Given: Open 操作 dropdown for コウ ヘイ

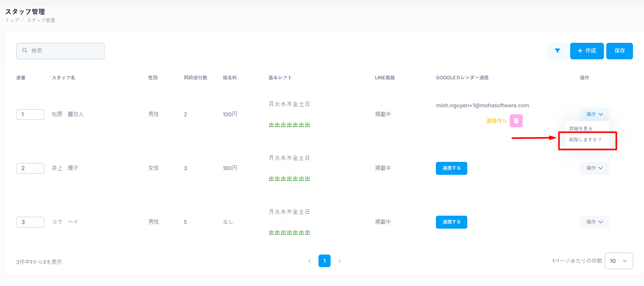Looking at the screenshot, I should [x=595, y=222].
